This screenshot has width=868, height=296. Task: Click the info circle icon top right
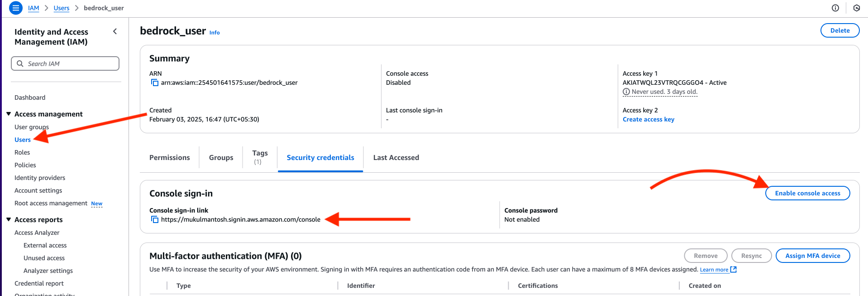tap(835, 8)
